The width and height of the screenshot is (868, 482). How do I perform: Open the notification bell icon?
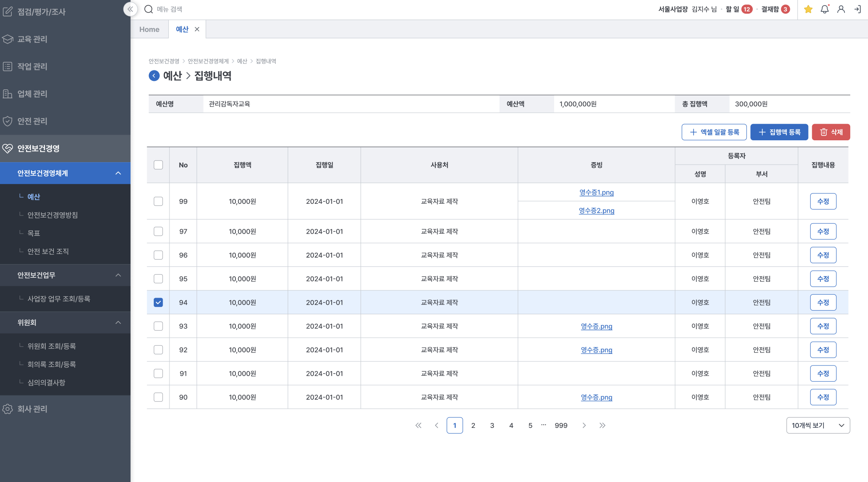click(x=824, y=9)
